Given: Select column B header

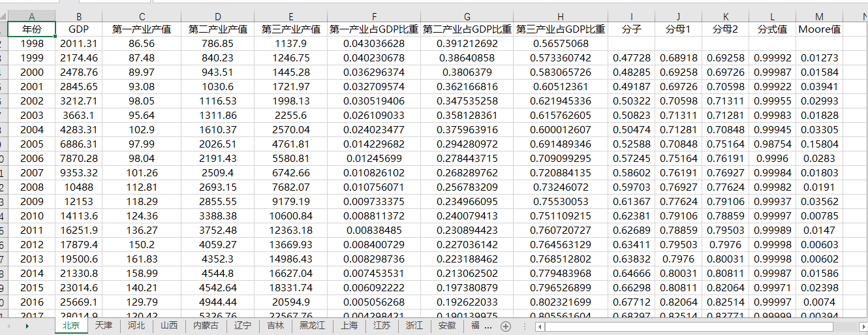Looking at the screenshot, I should (78, 16).
